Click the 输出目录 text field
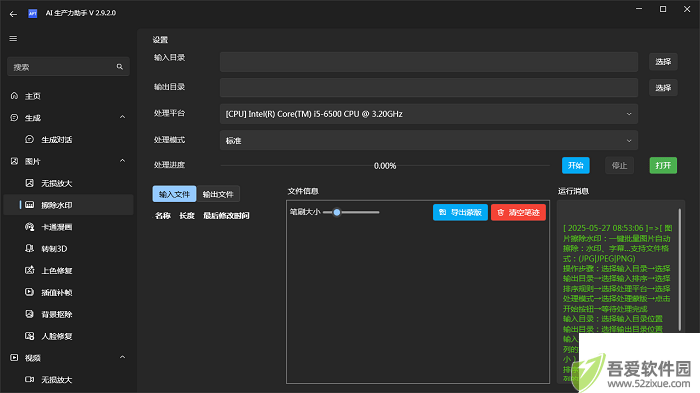 click(429, 88)
